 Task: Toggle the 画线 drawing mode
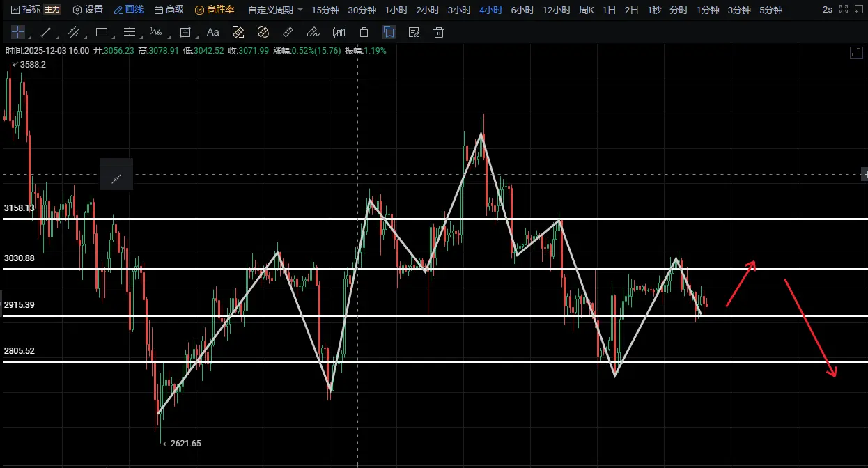pyautogui.click(x=129, y=10)
